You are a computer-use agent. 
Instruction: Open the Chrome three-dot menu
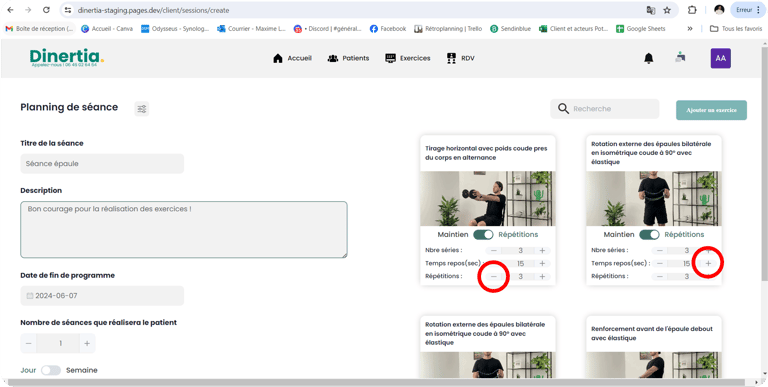coord(758,10)
